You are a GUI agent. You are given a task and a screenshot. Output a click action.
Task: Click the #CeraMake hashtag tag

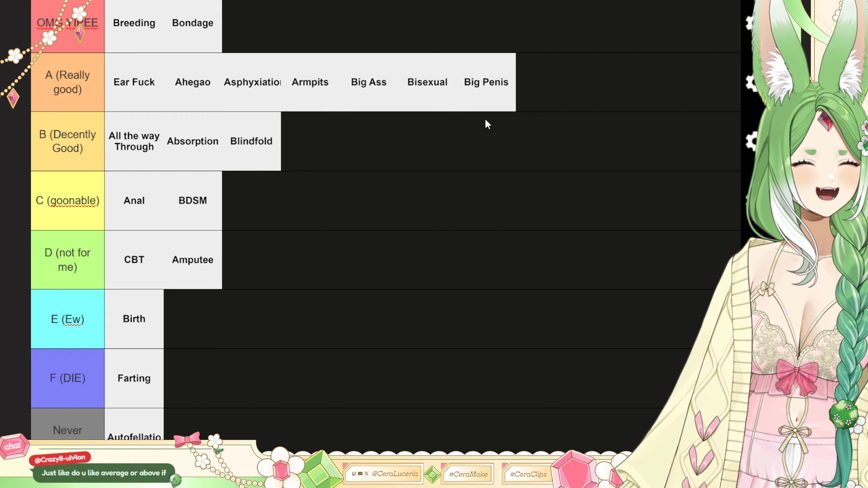pos(468,474)
